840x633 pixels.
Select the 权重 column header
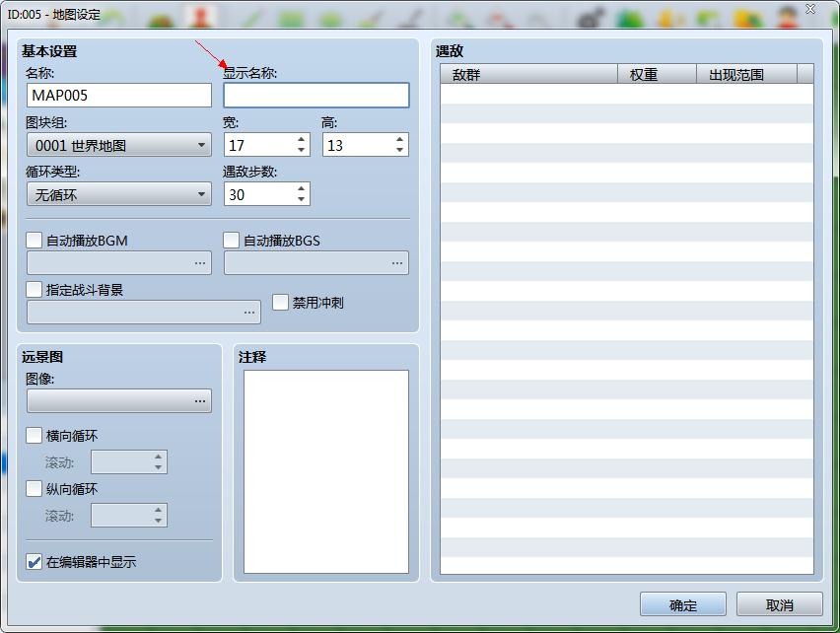pos(657,74)
